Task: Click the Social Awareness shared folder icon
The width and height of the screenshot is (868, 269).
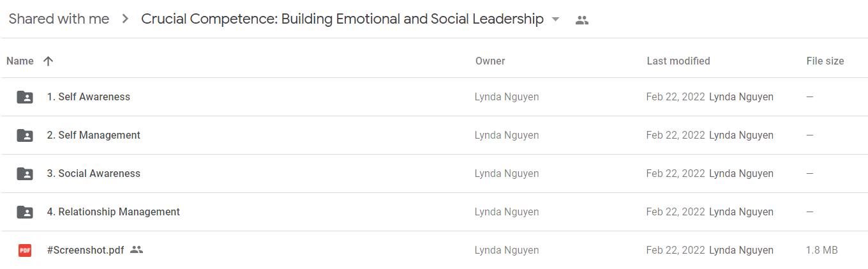Action: (x=25, y=174)
